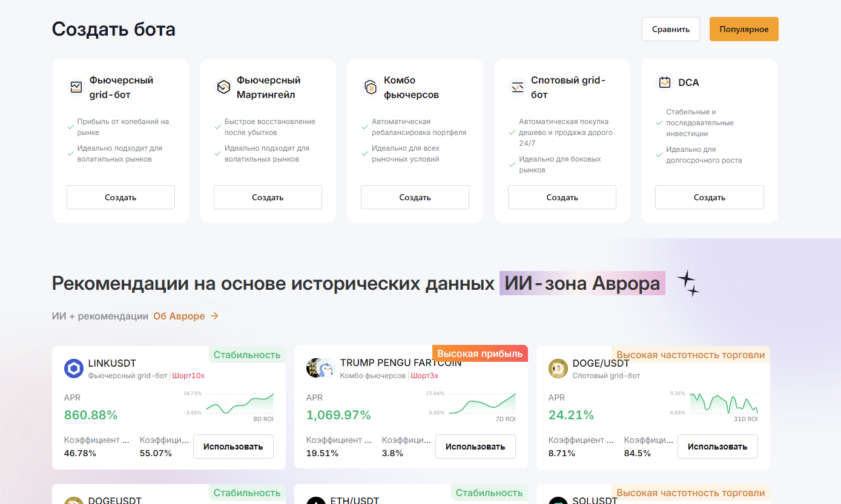The height and width of the screenshot is (504, 841).
Task: Click the LINK coin logo on LINKUSDT card
Action: pyautogui.click(x=73, y=368)
